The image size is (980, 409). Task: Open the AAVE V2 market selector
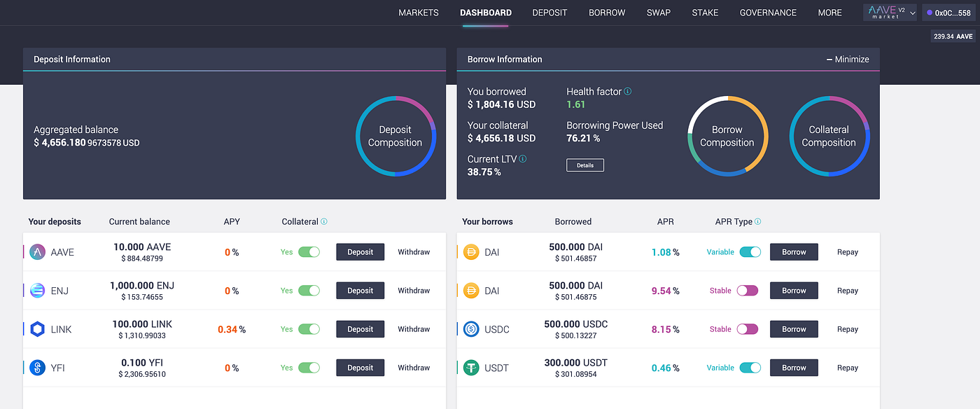point(890,12)
